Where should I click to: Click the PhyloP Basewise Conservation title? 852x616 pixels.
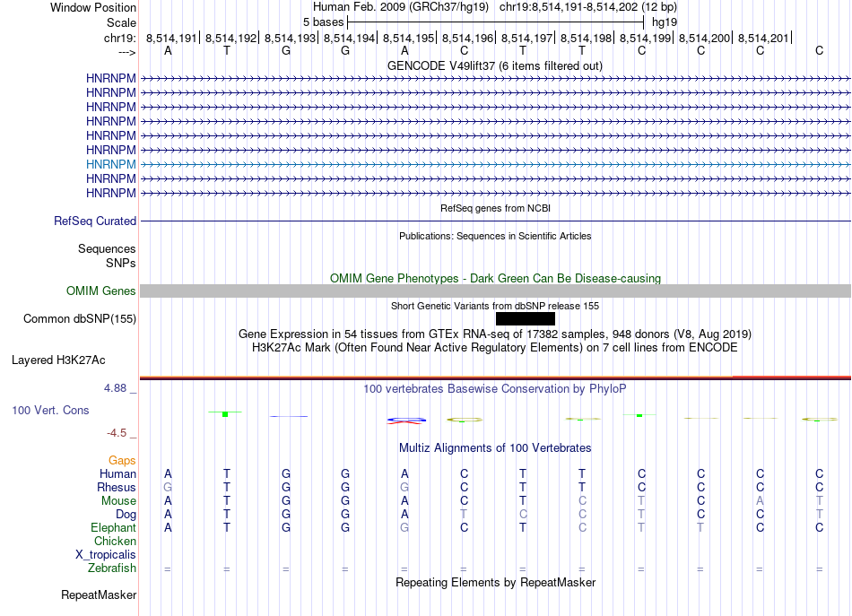495,388
